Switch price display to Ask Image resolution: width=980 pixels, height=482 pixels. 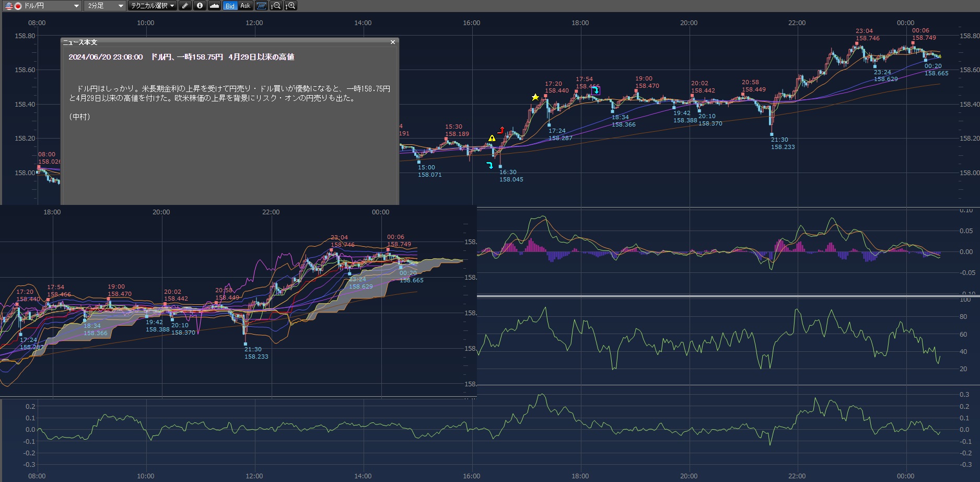tap(245, 6)
